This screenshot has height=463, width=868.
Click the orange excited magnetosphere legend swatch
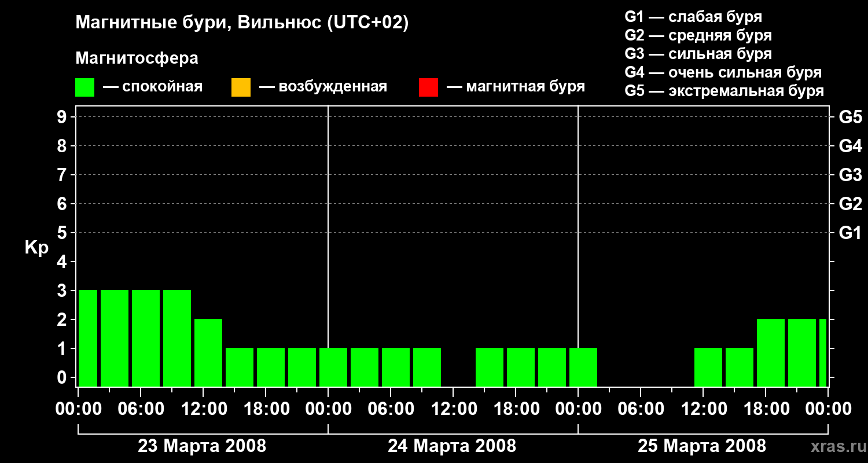241,87
